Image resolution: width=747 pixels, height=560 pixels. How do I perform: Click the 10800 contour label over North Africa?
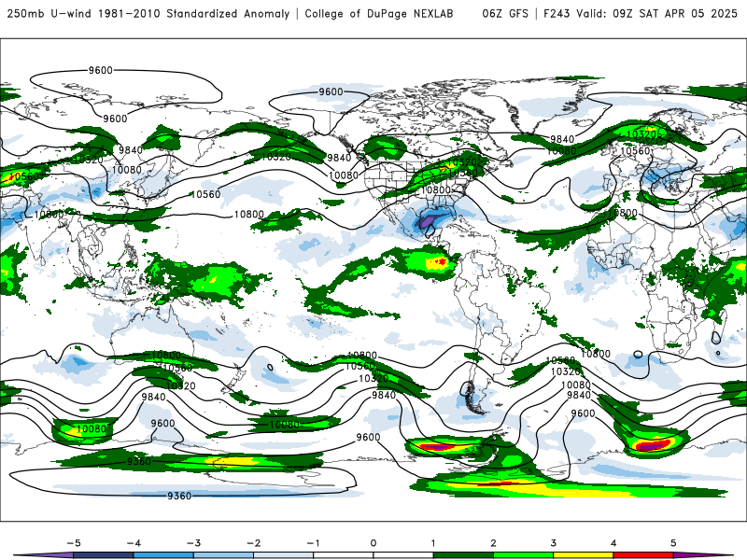622,213
